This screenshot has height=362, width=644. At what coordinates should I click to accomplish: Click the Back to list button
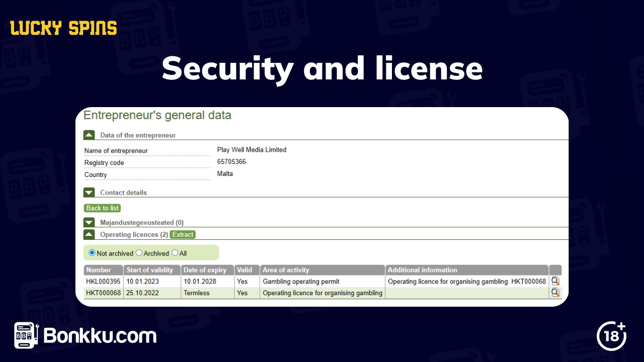[102, 208]
